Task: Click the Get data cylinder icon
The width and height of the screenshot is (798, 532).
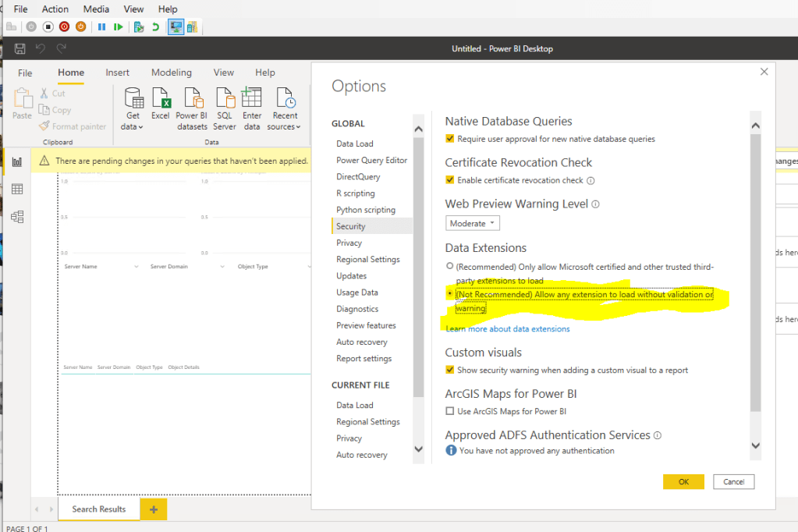Action: click(133, 99)
